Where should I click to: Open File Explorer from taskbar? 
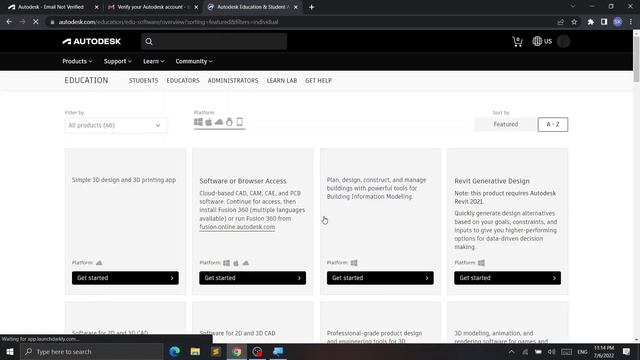point(195,351)
